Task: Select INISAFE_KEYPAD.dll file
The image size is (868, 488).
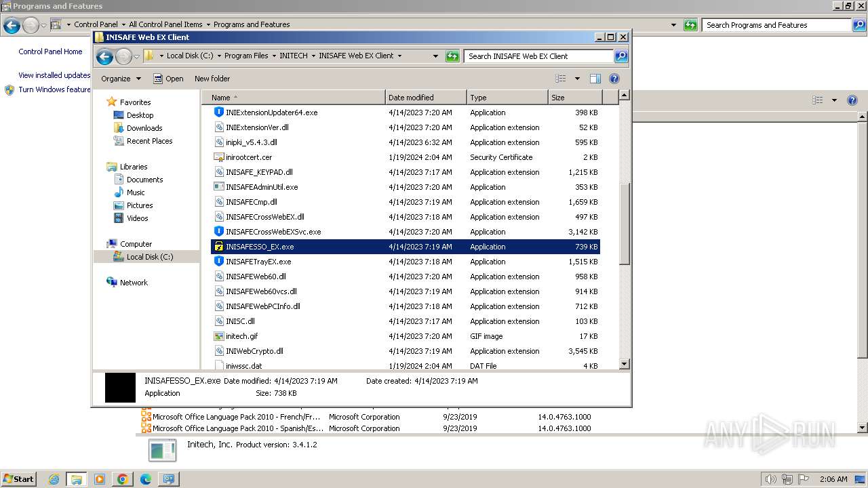Action: (x=259, y=172)
